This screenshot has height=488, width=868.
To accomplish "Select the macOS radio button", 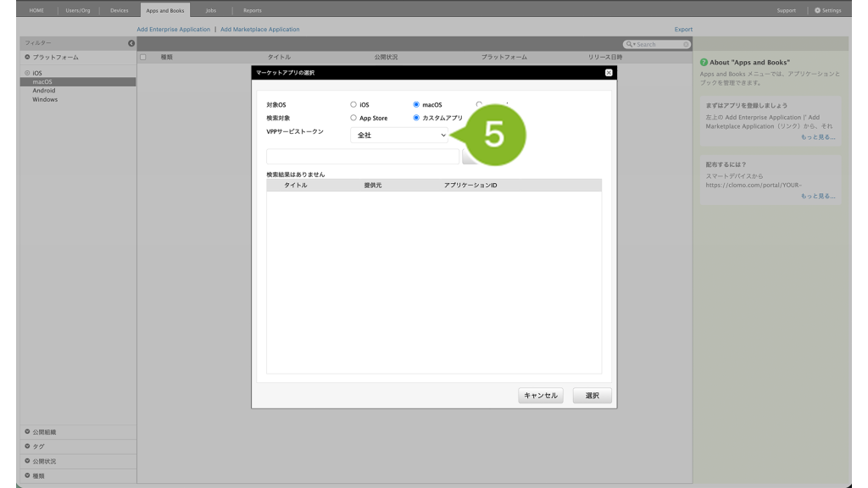I will [x=416, y=104].
